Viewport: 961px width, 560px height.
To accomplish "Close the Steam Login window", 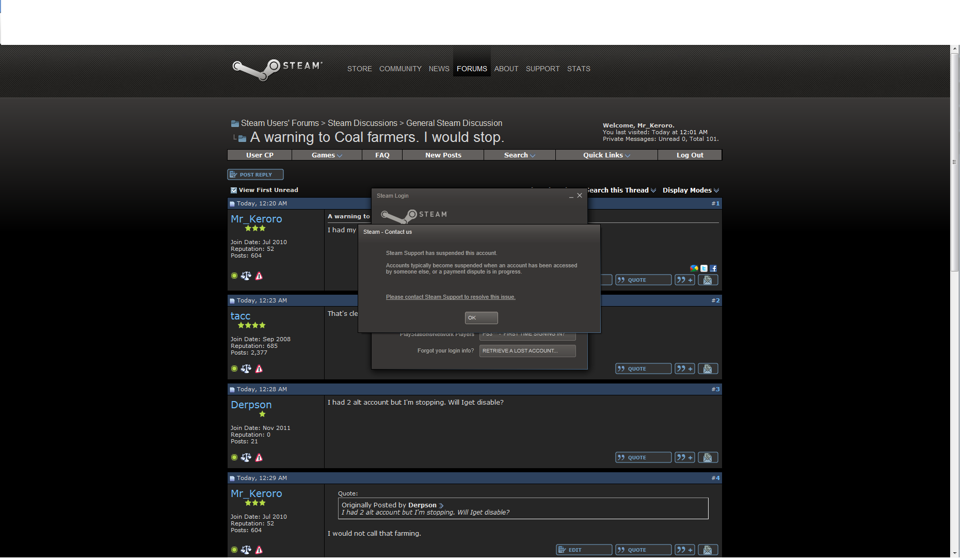I will [x=580, y=196].
